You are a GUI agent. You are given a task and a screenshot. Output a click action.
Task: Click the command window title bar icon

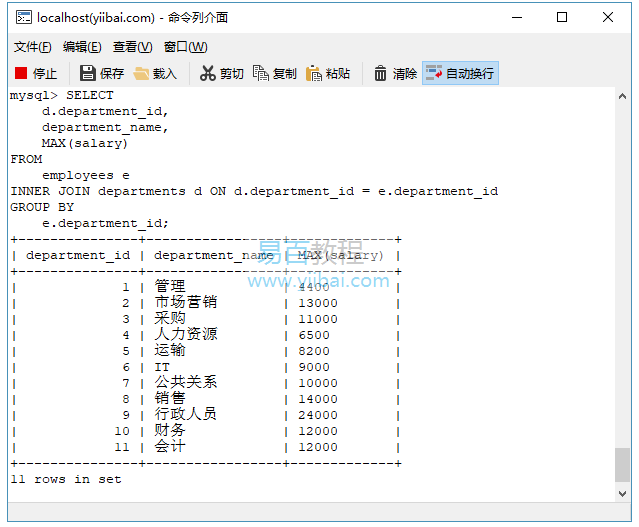click(22, 17)
